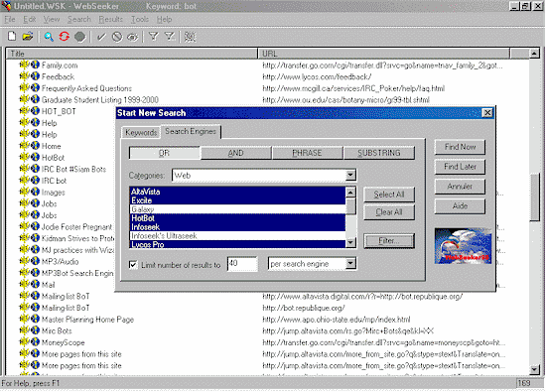Viewport: 546px width, 392px height.
Task: Select AltaVista in the engine list
Action: coord(237,192)
